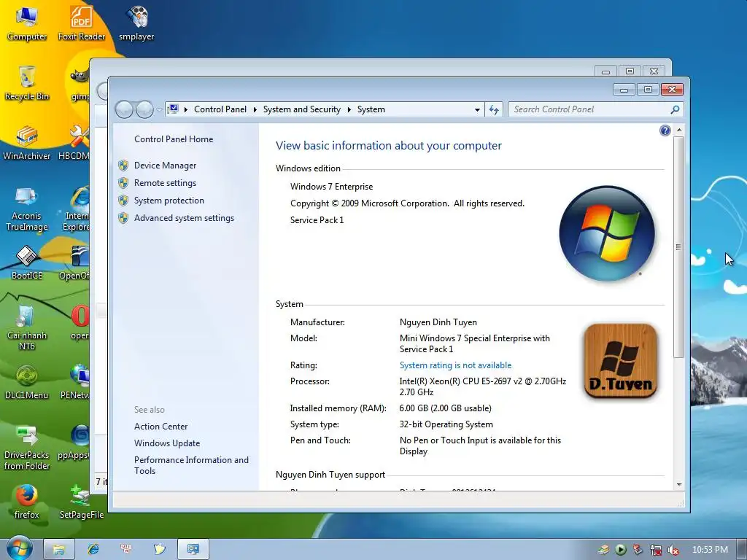This screenshot has height=560, width=747.
Task: Launch firefox from the desktop
Action: (x=27, y=502)
